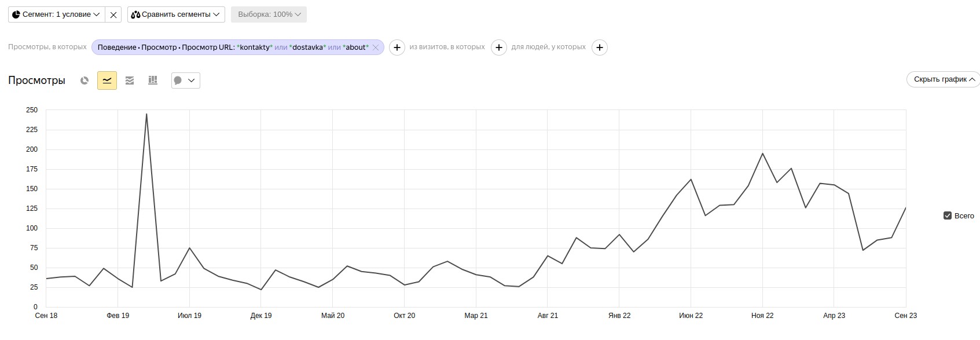Expand the Сравнить сегменты menu
Image resolution: width=980 pixels, height=340 pixels.
tap(176, 14)
